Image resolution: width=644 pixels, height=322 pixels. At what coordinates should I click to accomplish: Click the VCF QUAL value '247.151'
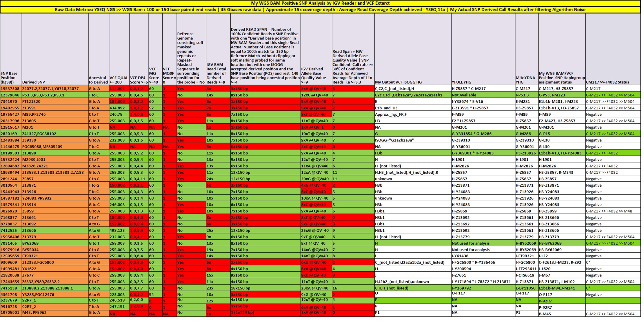[119, 307]
